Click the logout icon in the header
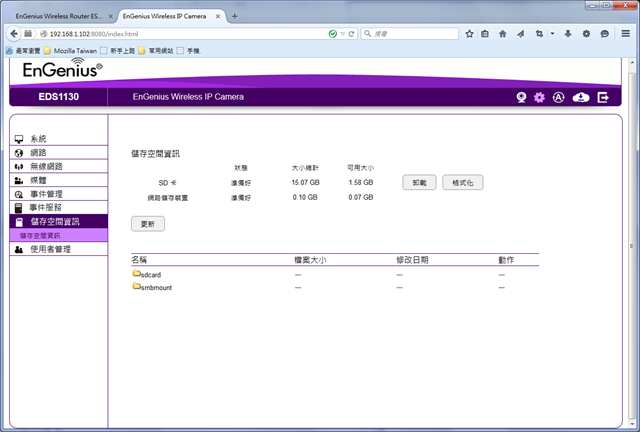Screen dimensions: 640x432 (602, 97)
